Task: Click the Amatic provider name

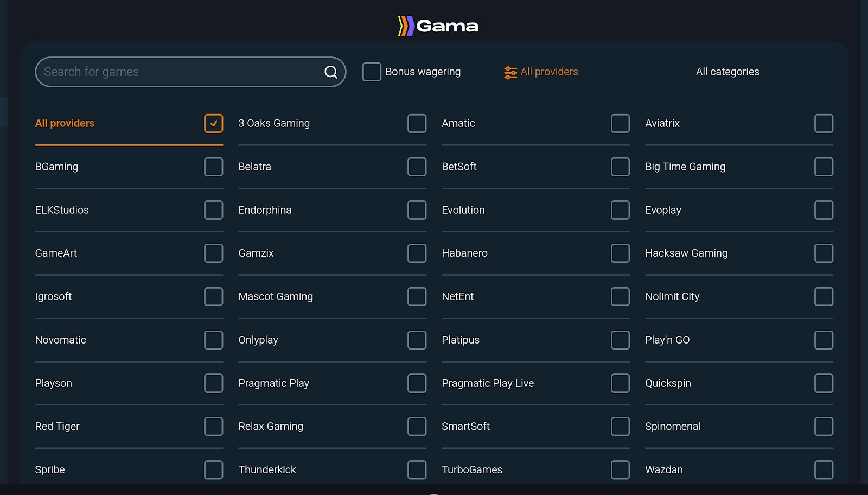Action: coord(458,123)
